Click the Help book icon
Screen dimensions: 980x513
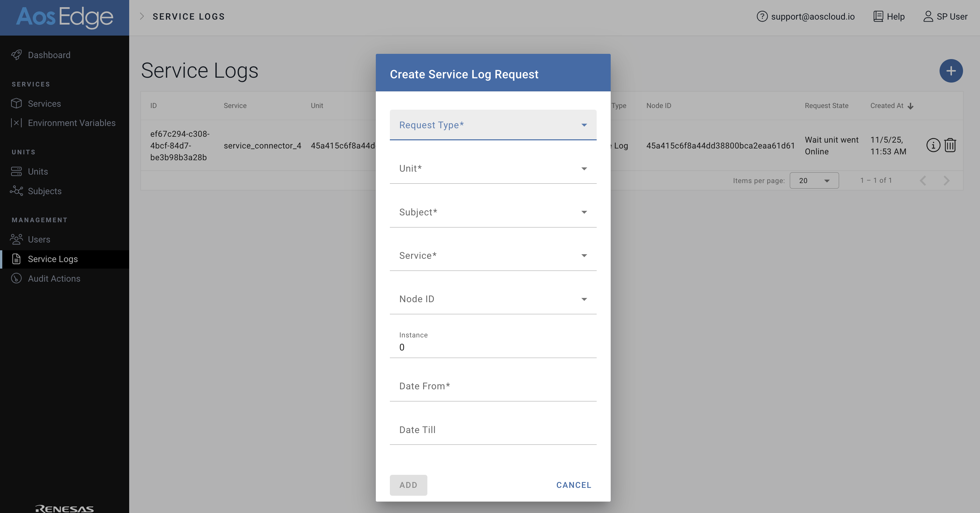[x=878, y=16]
